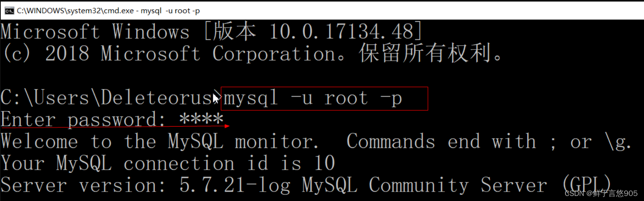Click the Commands end with text
Image resolution: width=644 pixels, height=201 pixels.
[442, 141]
